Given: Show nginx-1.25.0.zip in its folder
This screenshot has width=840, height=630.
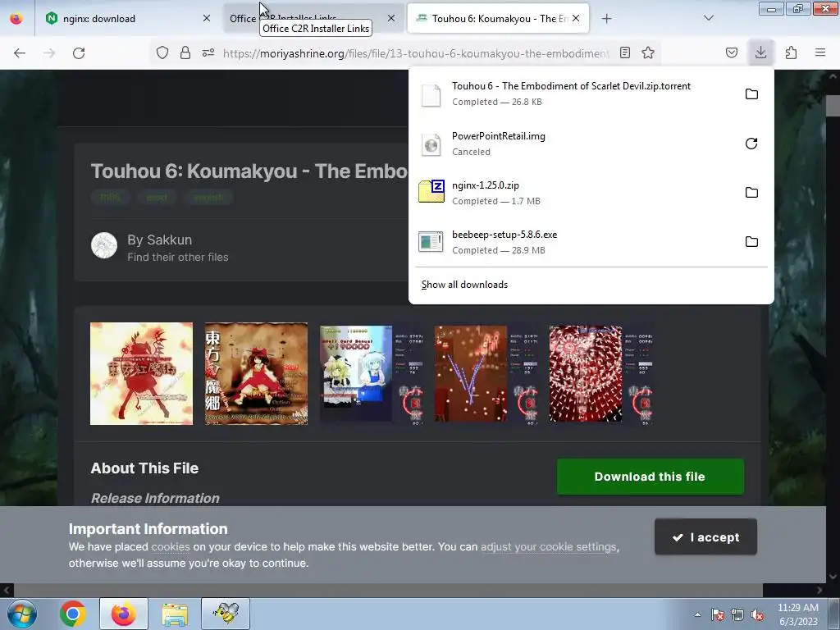Looking at the screenshot, I should (x=751, y=193).
